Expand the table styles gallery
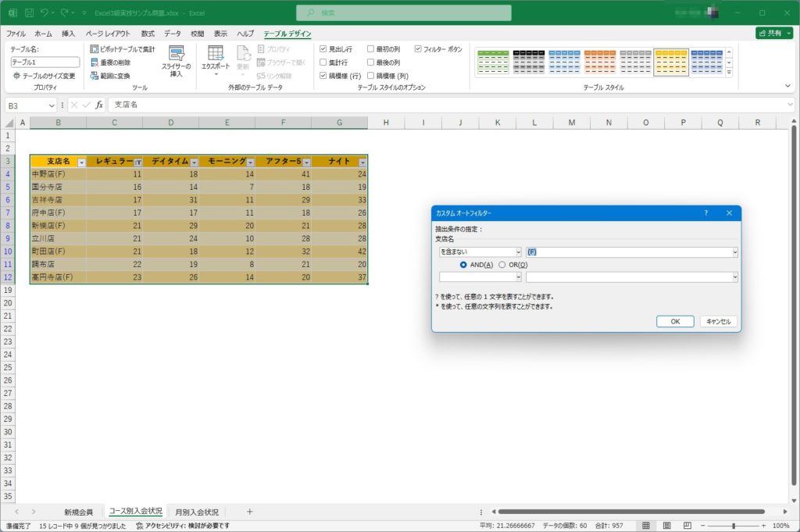800x532 pixels. (x=729, y=73)
